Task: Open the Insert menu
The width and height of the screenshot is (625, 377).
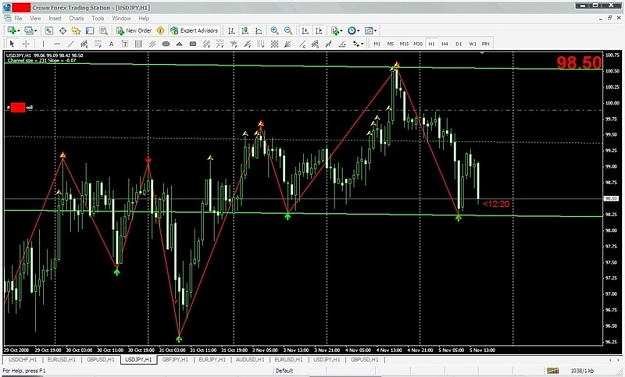Action: [x=55, y=18]
